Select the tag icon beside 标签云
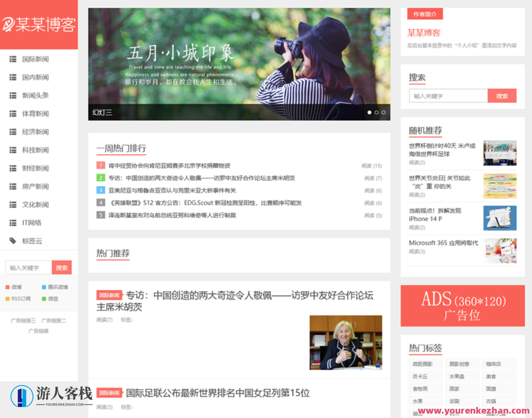This screenshot has height=418, width=532. click(12, 241)
